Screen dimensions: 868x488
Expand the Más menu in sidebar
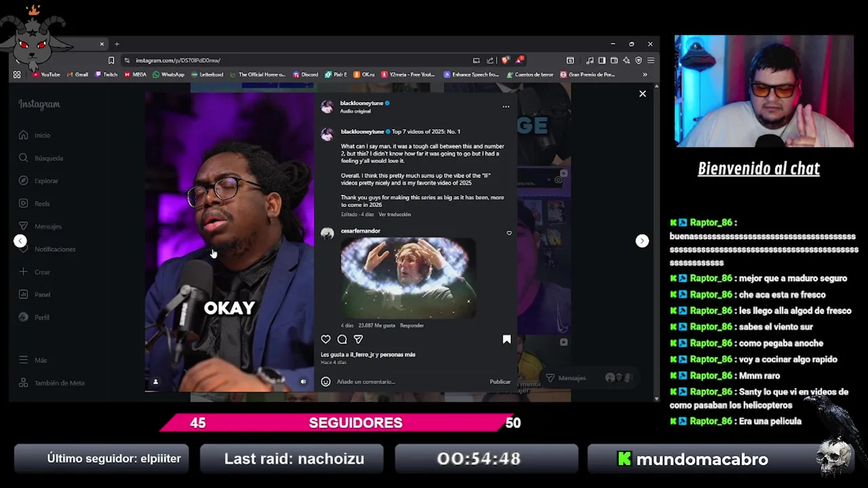click(33, 360)
